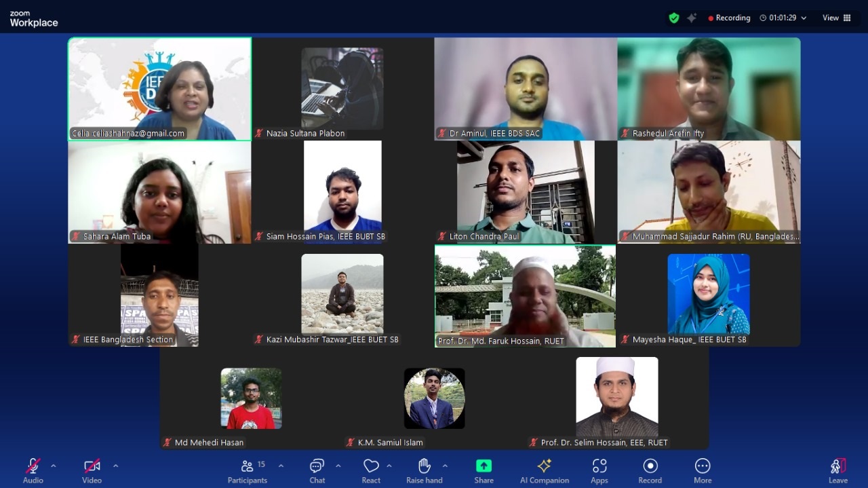
Task: Select Liton Chandra Paul's video tile
Action: [526, 192]
